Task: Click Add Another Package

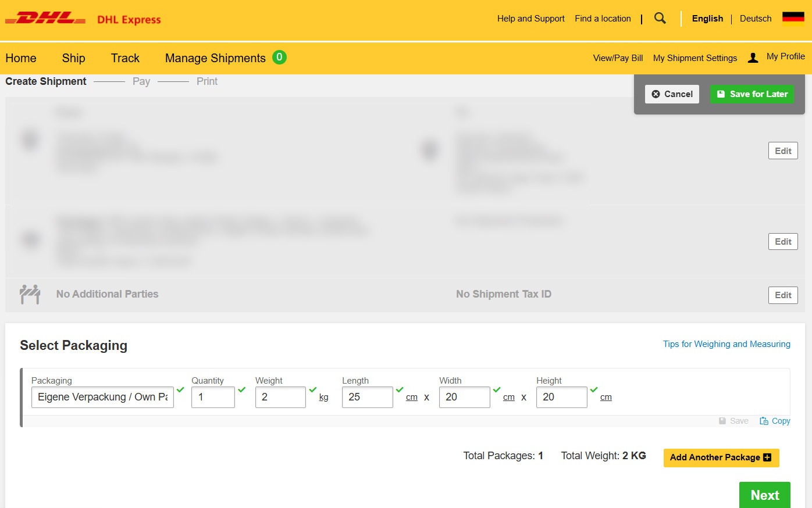Action: (x=721, y=457)
